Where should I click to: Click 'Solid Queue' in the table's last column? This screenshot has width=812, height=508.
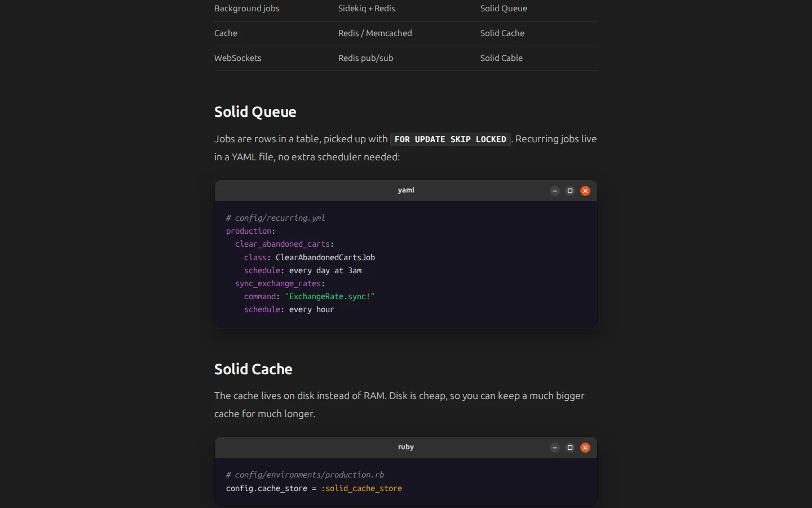click(x=504, y=8)
